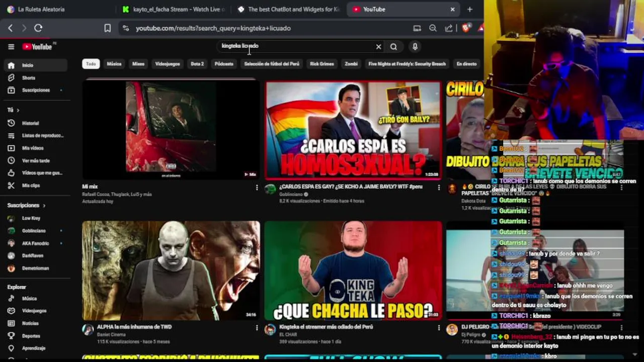Open options for Carlos Espá video
The height and width of the screenshot is (362, 644).
439,188
